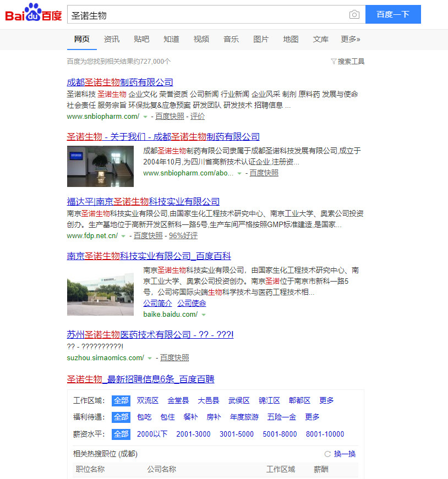
Task: Select 五险一金 benefit filter
Action: coord(281,417)
